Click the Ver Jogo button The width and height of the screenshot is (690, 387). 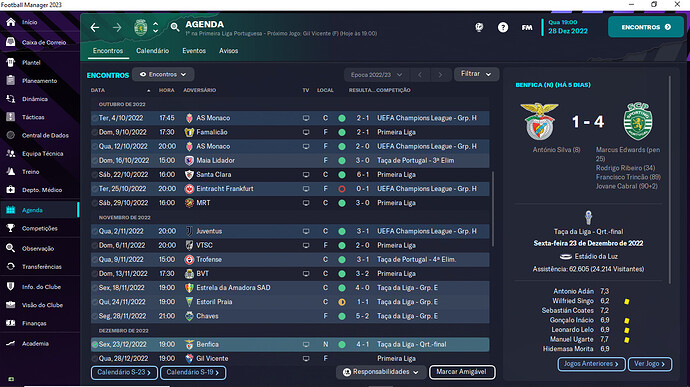(650, 364)
